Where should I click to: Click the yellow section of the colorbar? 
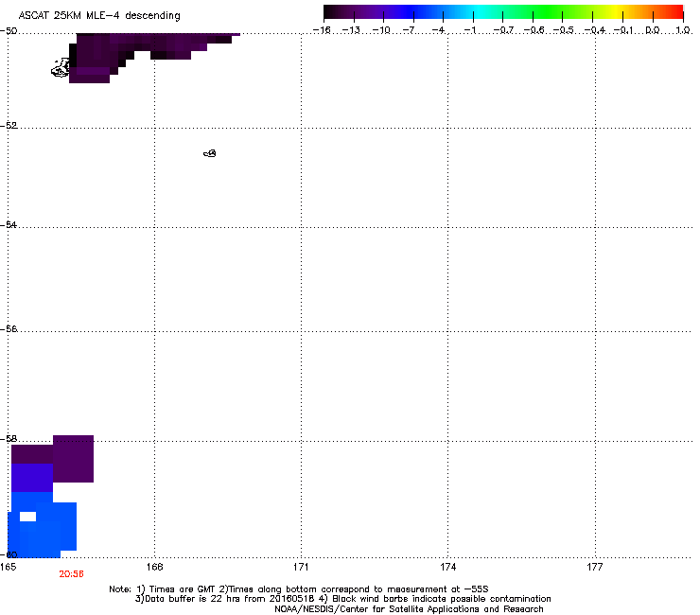tap(616, 11)
